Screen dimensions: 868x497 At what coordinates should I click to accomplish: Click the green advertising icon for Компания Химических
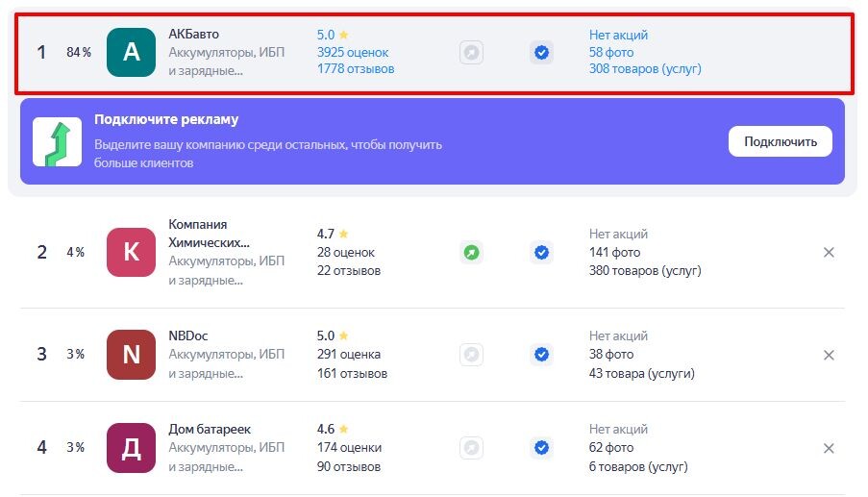click(x=471, y=253)
